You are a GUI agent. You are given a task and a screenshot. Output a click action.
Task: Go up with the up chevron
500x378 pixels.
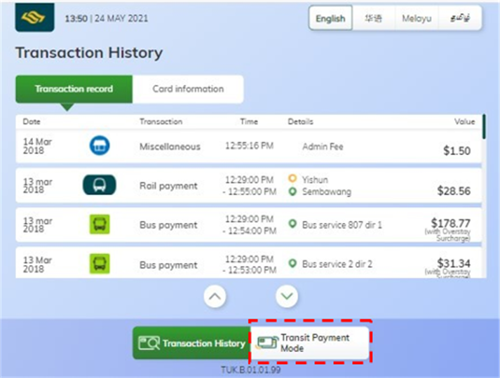pos(215,296)
